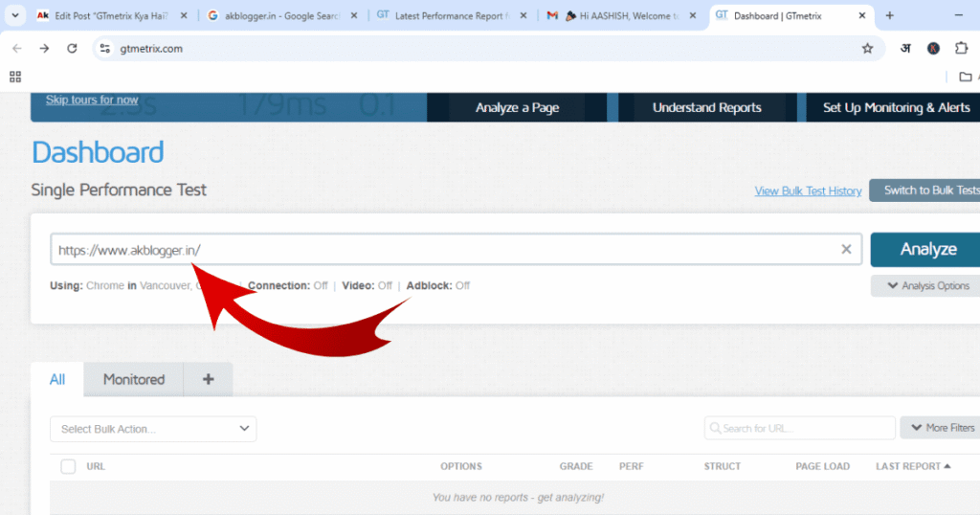980x515 pixels.
Task: Open the Hindi input extension icon
Action: pyautogui.click(x=905, y=48)
